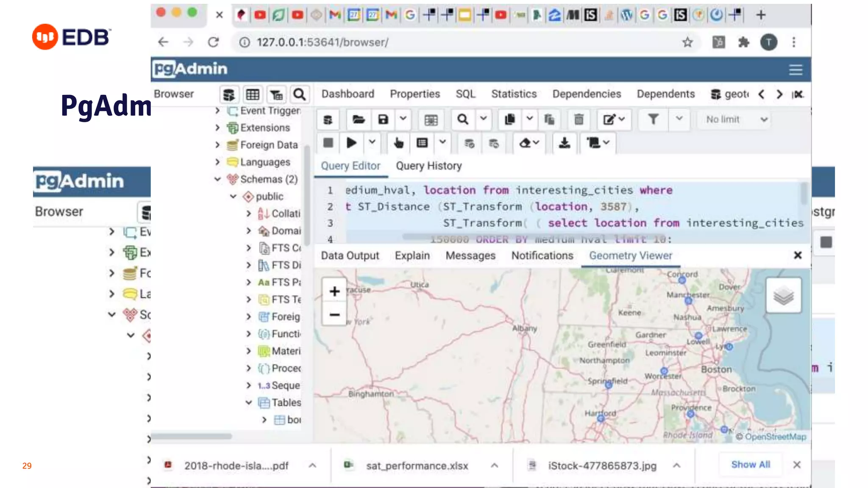Open the Chrome extensions puzzle icon
The height and width of the screenshot is (488, 868).
pos(744,42)
